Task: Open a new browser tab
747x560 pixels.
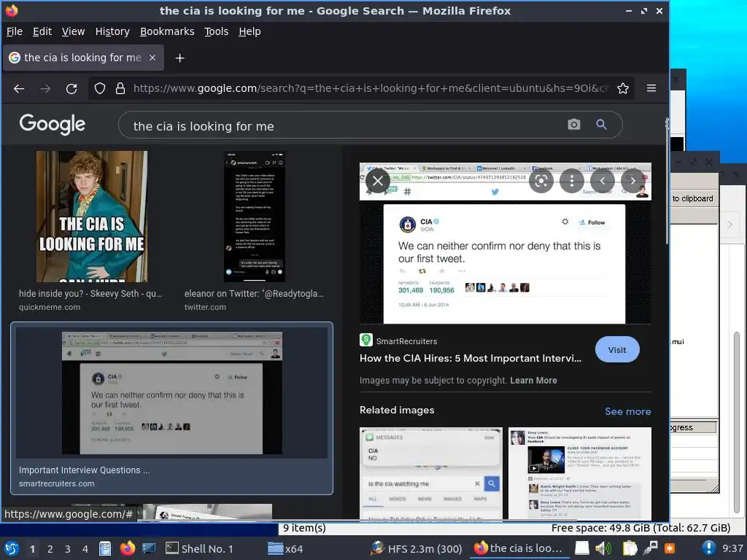Action: (x=179, y=58)
